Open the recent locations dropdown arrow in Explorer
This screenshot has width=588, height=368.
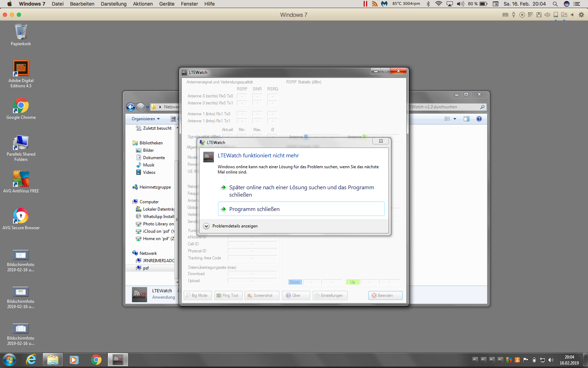(x=147, y=107)
